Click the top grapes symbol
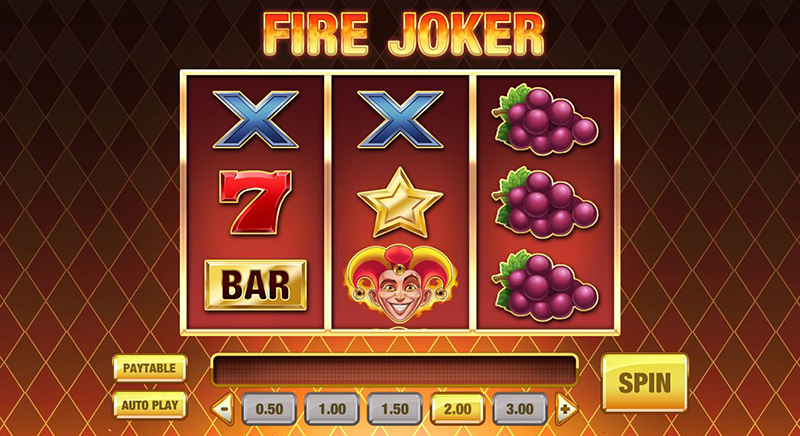The height and width of the screenshot is (436, 800). 544,119
